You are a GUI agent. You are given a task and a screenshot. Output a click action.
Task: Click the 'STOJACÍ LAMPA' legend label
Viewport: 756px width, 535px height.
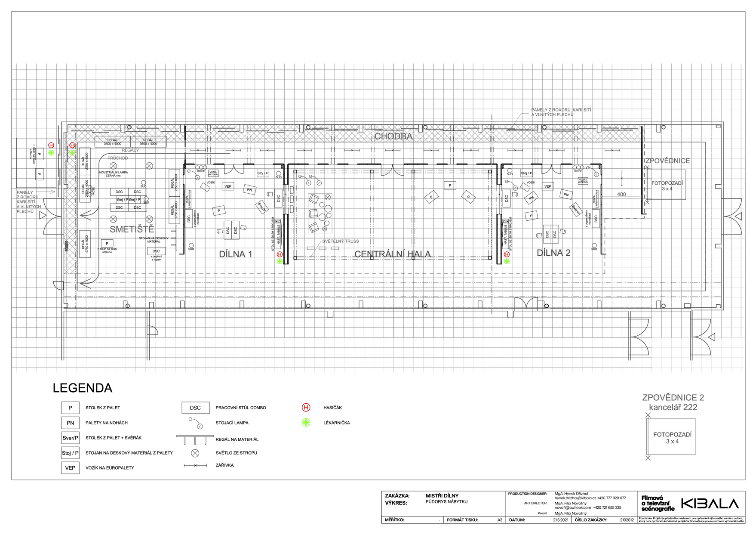pos(232,423)
